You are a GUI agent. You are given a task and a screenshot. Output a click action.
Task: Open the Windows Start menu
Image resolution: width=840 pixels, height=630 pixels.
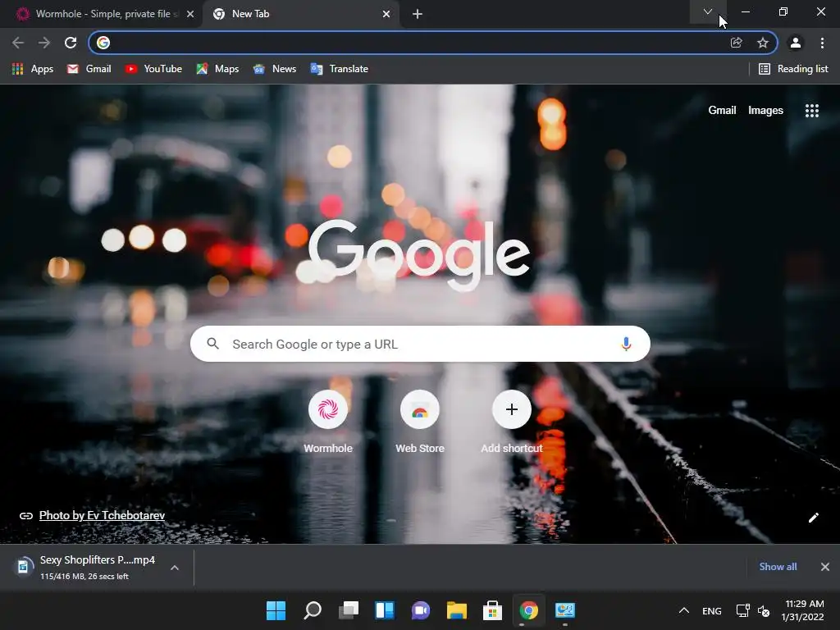tap(276, 610)
